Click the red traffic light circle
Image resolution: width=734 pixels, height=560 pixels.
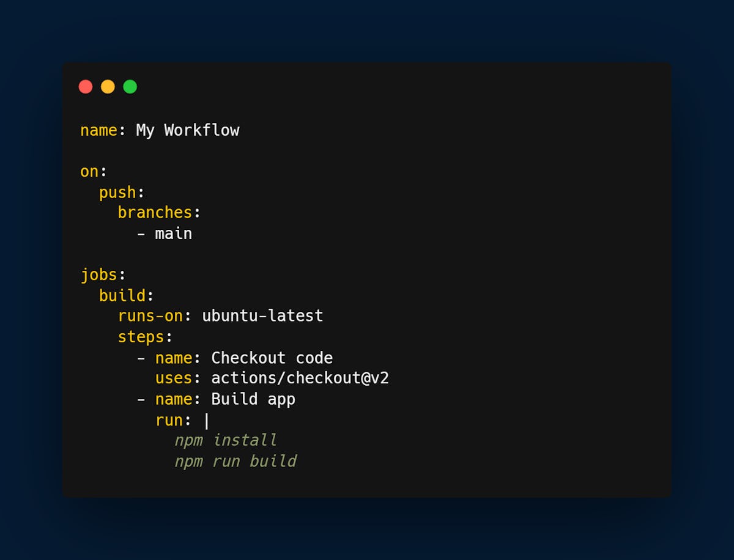[x=86, y=86]
